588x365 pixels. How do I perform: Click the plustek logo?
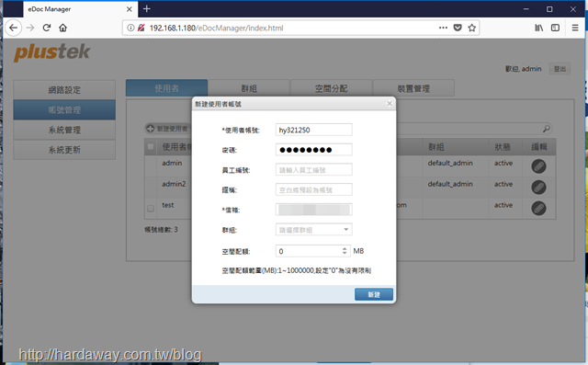tap(52, 52)
